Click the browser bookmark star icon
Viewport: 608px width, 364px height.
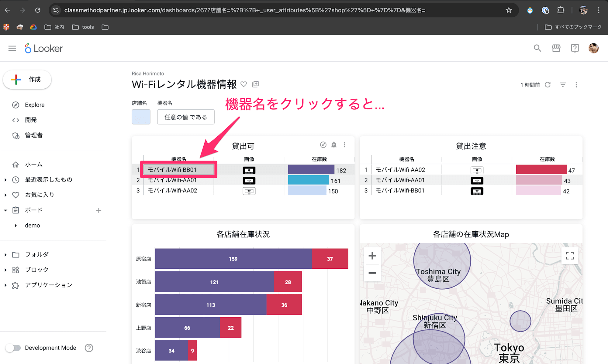(509, 10)
